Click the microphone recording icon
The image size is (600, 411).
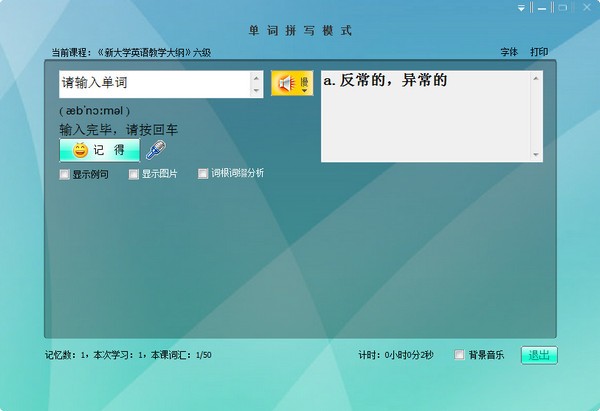[156, 150]
